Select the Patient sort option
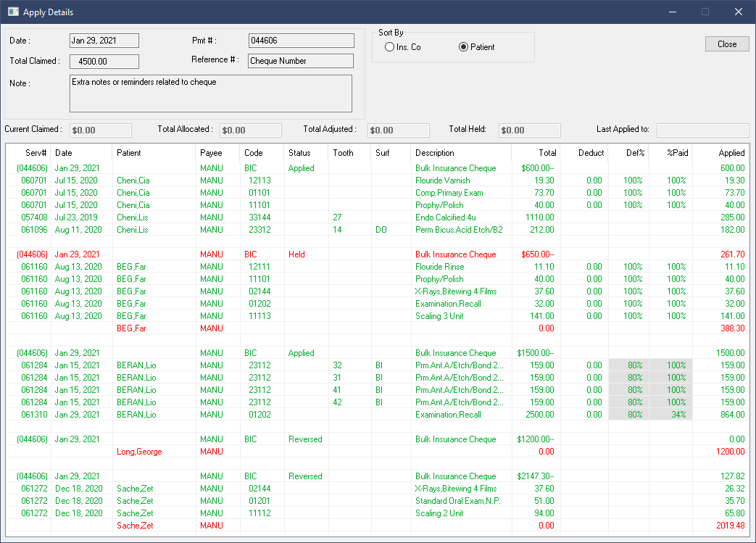 pos(476,47)
